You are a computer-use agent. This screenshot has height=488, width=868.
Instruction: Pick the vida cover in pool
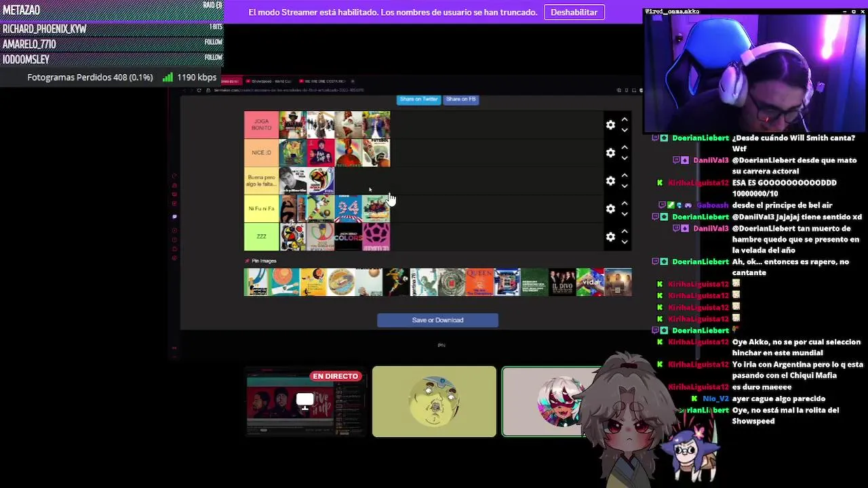590,283
